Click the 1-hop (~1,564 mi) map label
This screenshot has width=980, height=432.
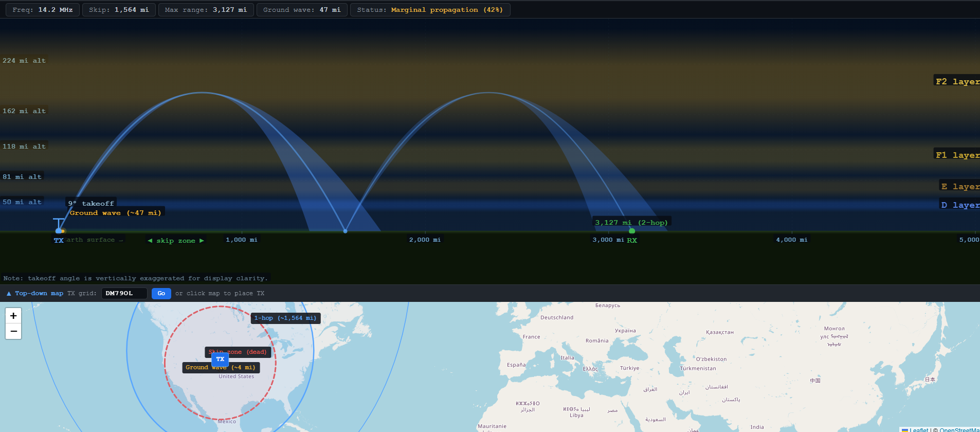click(x=285, y=318)
